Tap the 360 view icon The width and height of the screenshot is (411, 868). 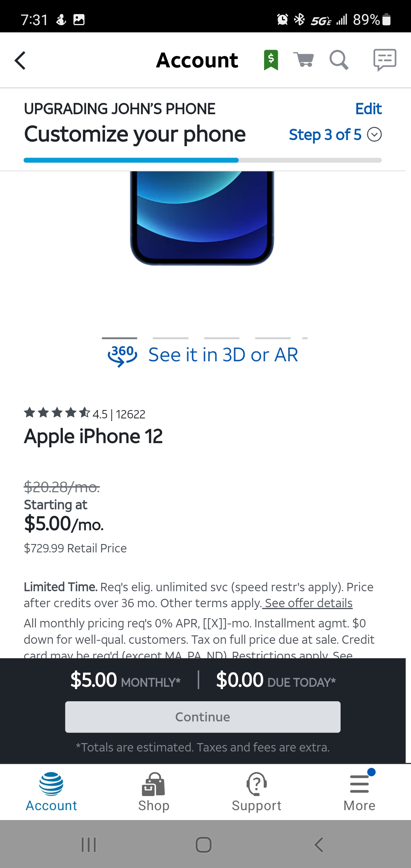pyautogui.click(x=123, y=355)
